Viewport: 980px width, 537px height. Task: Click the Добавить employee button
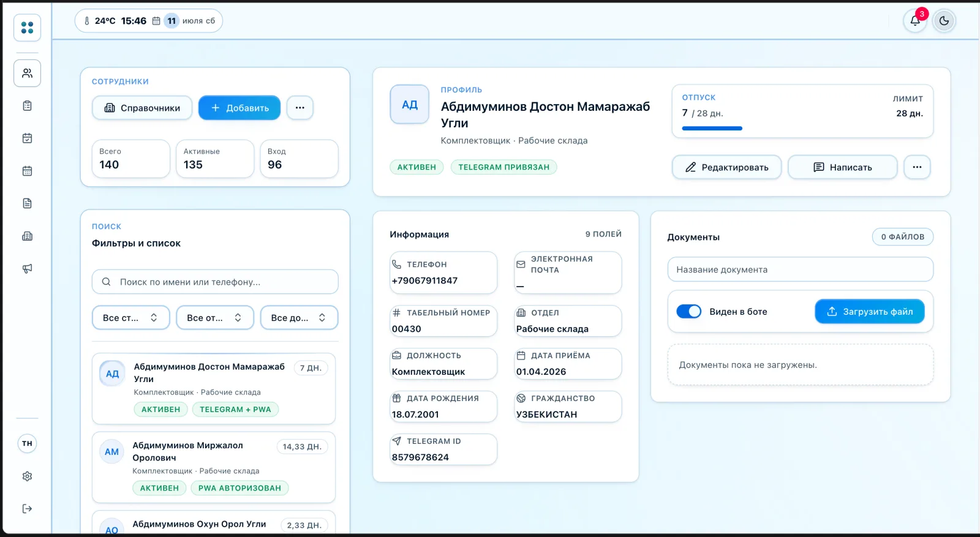tap(239, 108)
